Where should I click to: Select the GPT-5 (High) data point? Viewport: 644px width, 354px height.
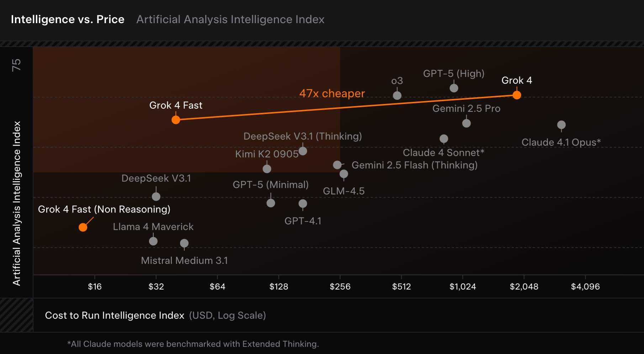pos(454,88)
